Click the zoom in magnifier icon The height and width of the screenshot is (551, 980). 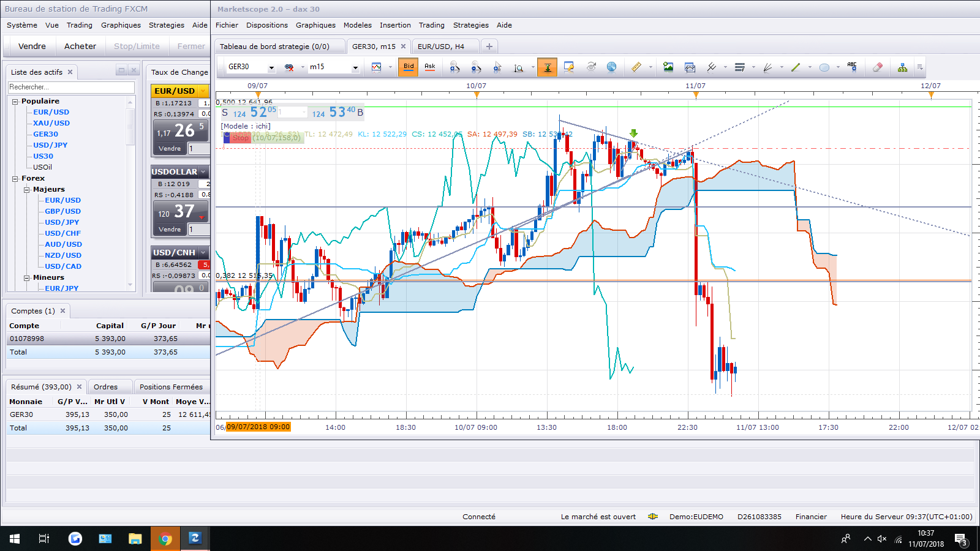[x=454, y=67]
